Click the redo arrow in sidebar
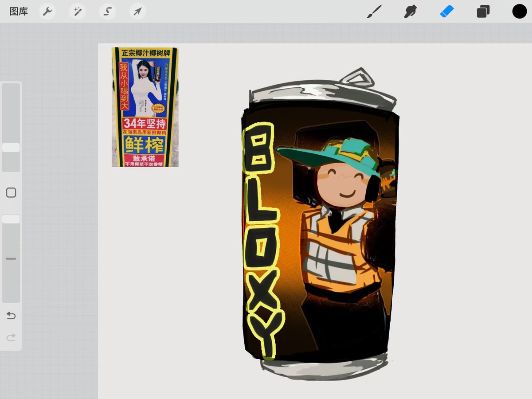The width and height of the screenshot is (532, 399). tap(11, 337)
